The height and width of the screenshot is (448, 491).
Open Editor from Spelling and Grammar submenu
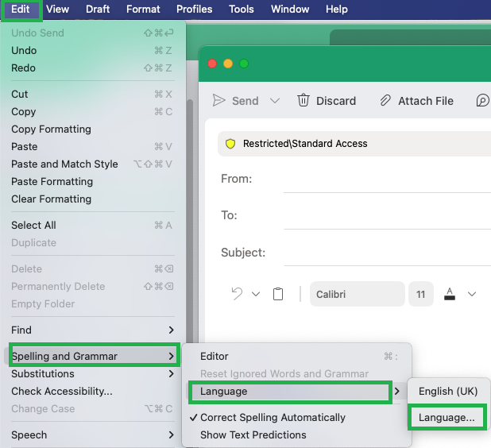tap(215, 357)
